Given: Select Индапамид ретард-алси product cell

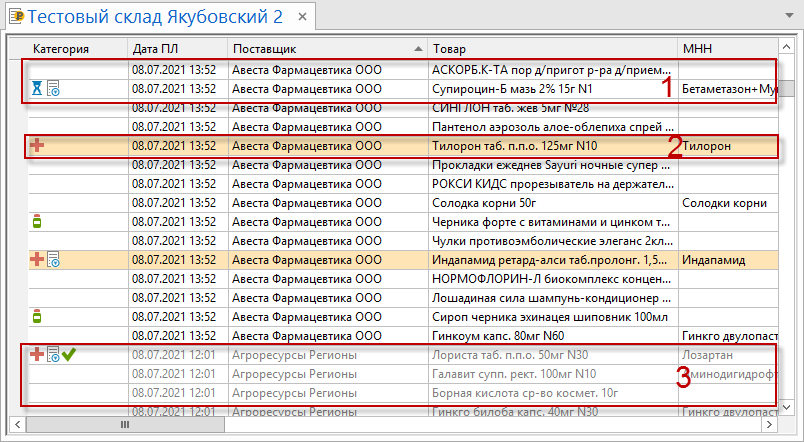Looking at the screenshot, I should [x=553, y=259].
